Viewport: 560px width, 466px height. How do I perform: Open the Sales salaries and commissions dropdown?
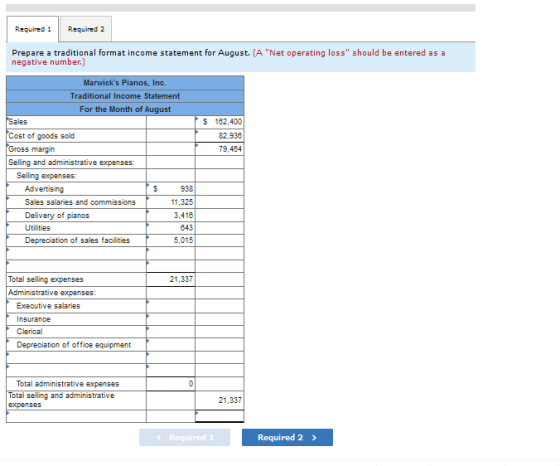coord(76,202)
